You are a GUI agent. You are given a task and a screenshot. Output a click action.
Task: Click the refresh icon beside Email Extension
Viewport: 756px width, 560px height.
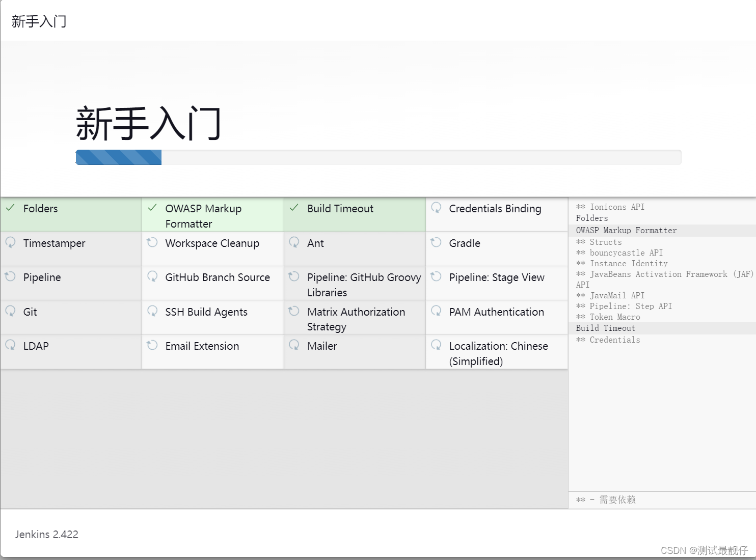pyautogui.click(x=152, y=345)
